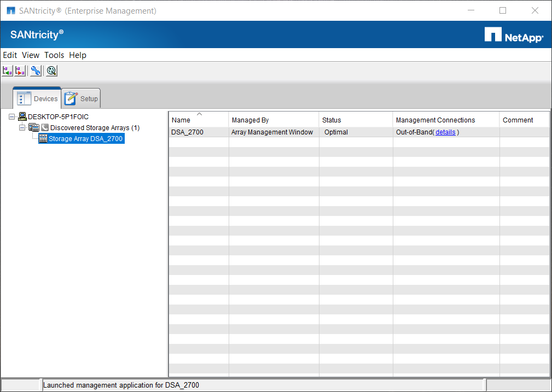Select the Devices tab
This screenshot has height=392, width=552.
[x=38, y=99]
